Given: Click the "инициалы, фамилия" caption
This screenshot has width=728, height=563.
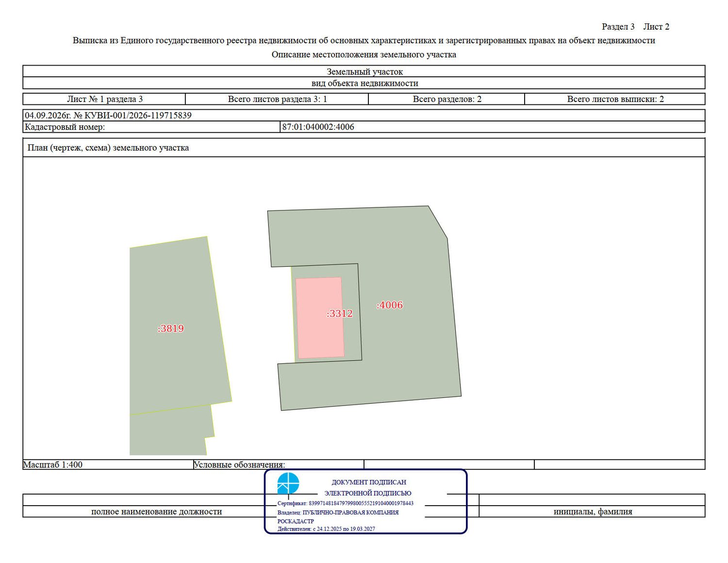Looking at the screenshot, I should pos(593,512).
